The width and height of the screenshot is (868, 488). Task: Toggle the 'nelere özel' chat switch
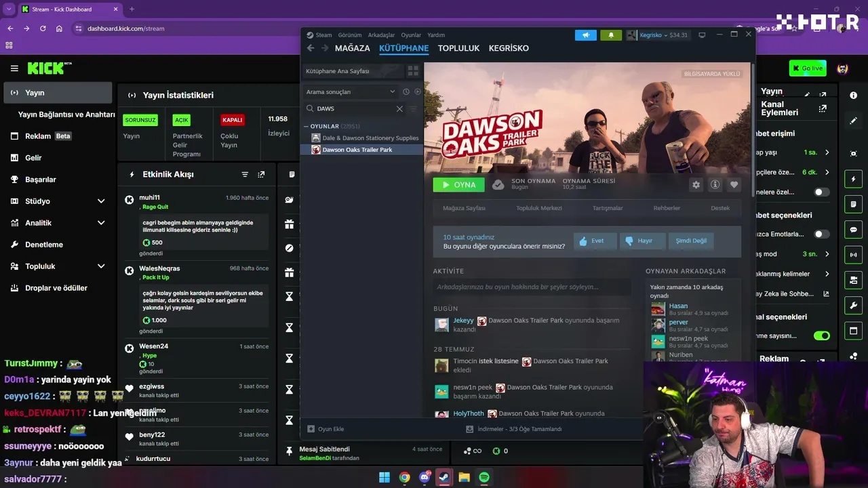[x=821, y=192]
